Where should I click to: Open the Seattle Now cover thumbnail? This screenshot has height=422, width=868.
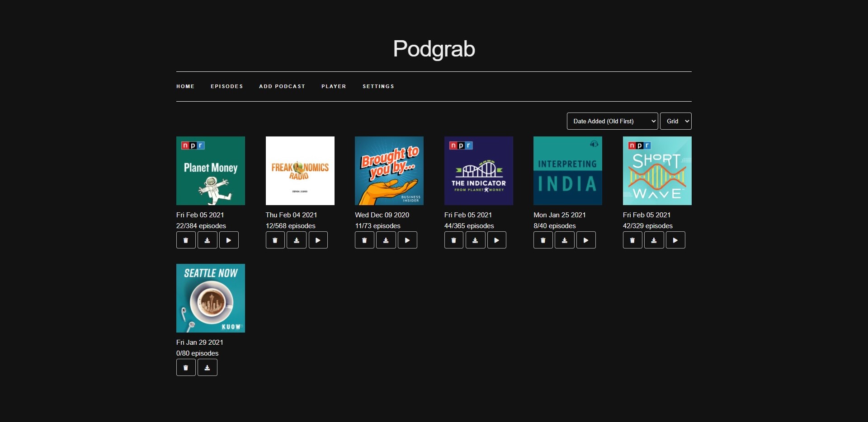point(211,298)
